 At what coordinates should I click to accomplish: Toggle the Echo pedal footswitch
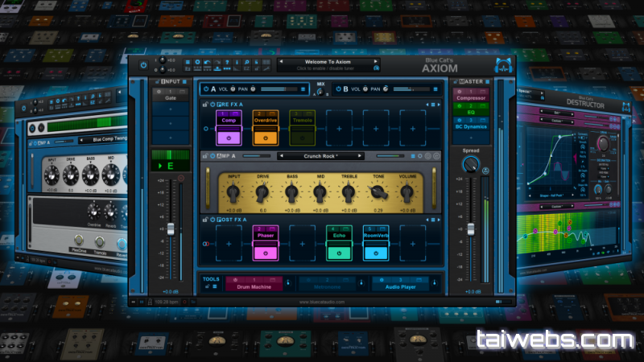[339, 252]
